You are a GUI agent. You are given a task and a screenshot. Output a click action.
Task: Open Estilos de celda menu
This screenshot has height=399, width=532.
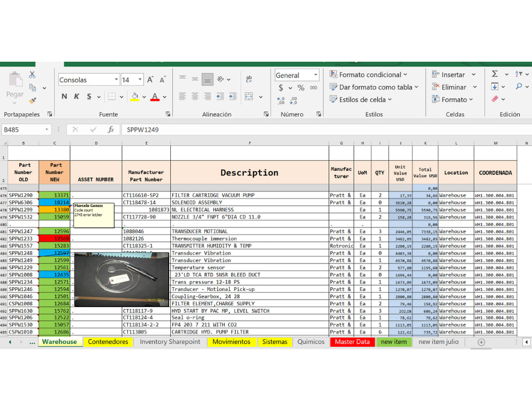(361, 99)
